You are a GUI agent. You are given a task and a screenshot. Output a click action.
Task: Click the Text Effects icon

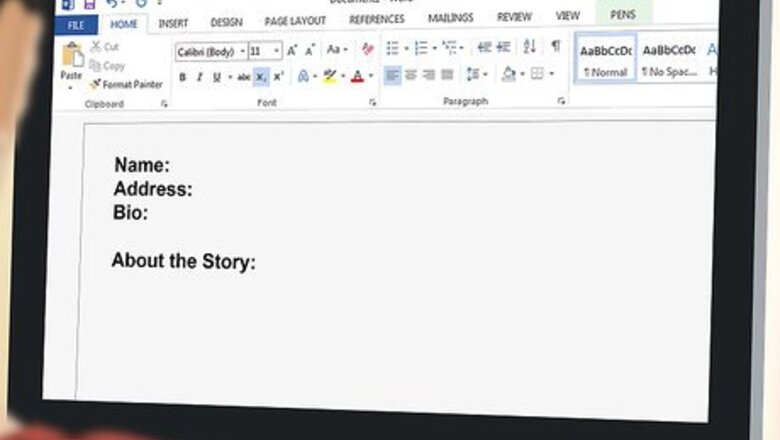tap(304, 76)
